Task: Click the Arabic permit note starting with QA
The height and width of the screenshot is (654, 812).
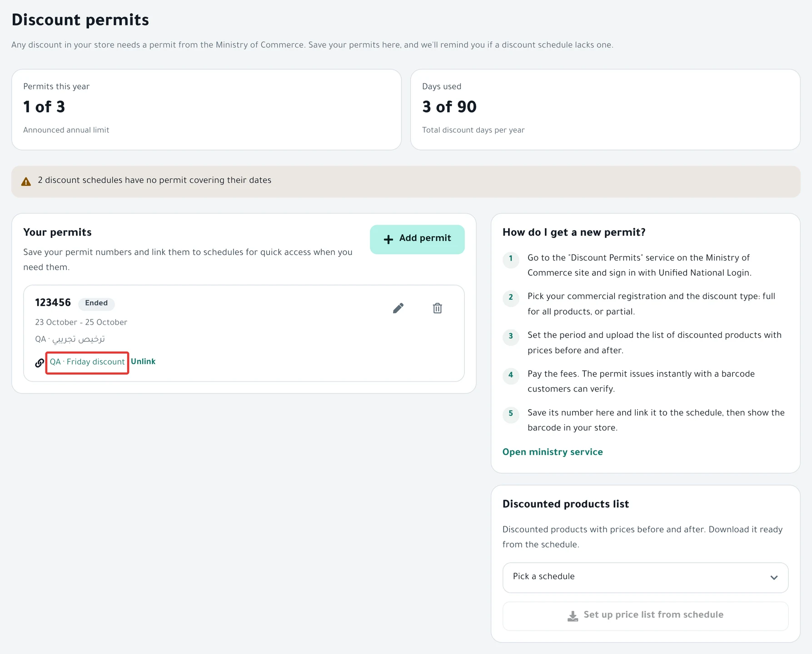Action: [x=70, y=339]
